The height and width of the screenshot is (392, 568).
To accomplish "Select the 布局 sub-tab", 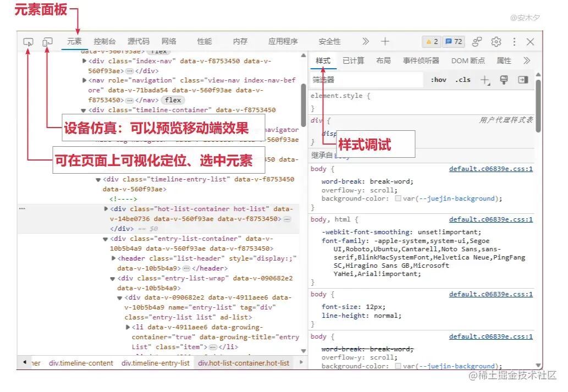I will (383, 60).
